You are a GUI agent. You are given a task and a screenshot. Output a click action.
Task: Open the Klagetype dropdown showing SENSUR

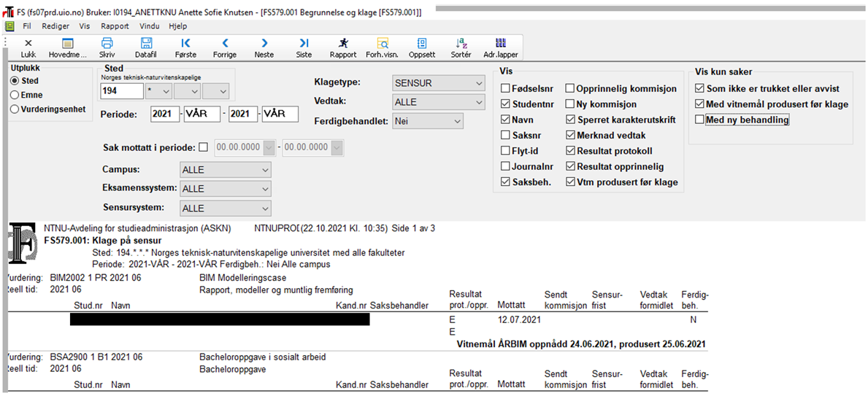pos(438,84)
